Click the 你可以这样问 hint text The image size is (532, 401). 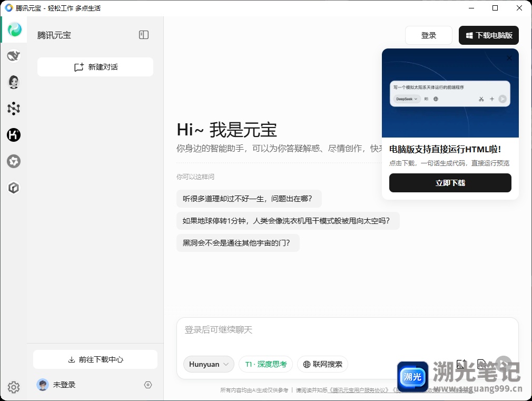(x=195, y=177)
